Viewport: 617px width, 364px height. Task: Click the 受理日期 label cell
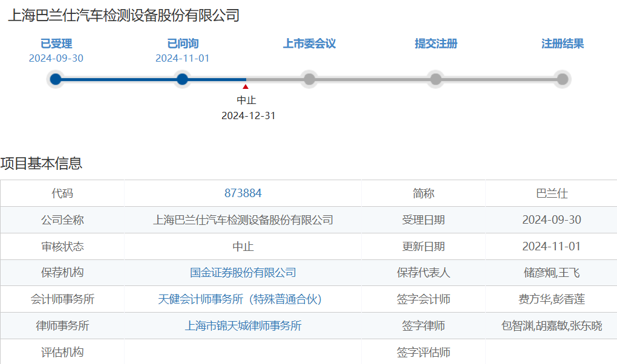tap(423, 220)
